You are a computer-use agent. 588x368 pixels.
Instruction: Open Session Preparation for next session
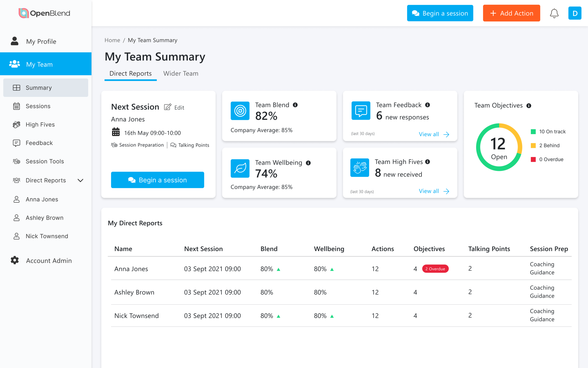(x=137, y=145)
